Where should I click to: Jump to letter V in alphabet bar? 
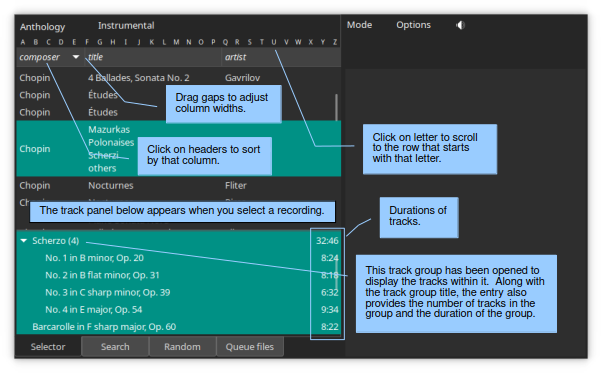coord(286,42)
